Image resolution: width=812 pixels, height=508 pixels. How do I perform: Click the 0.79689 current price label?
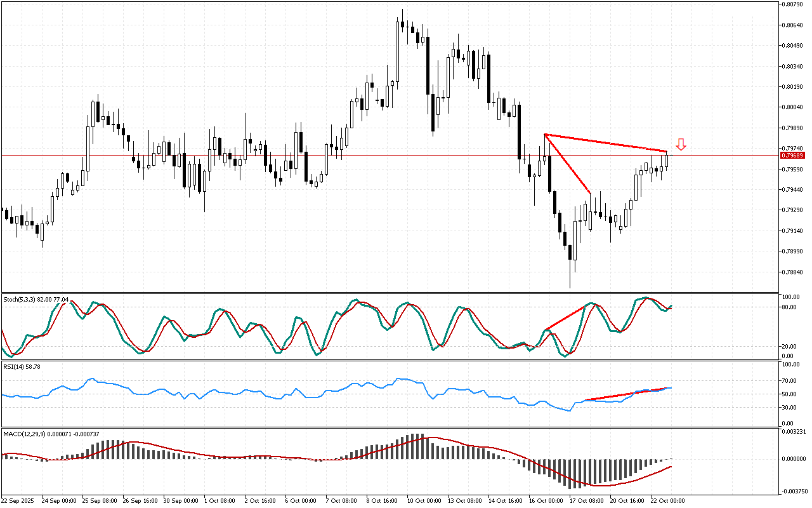tap(793, 156)
